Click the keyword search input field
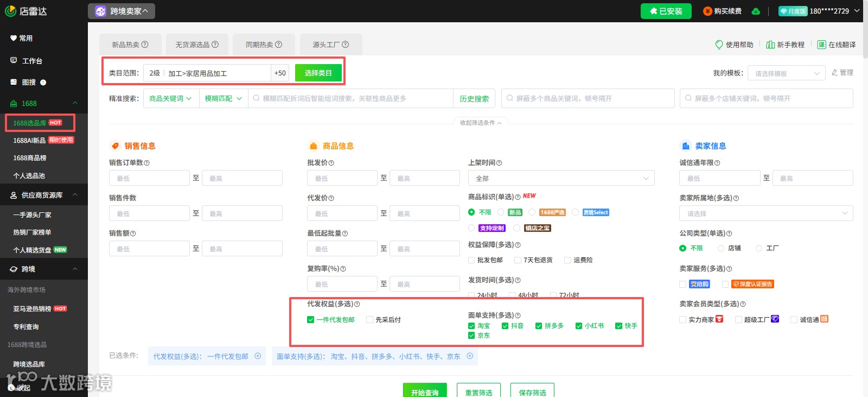868x397 pixels. (350, 98)
